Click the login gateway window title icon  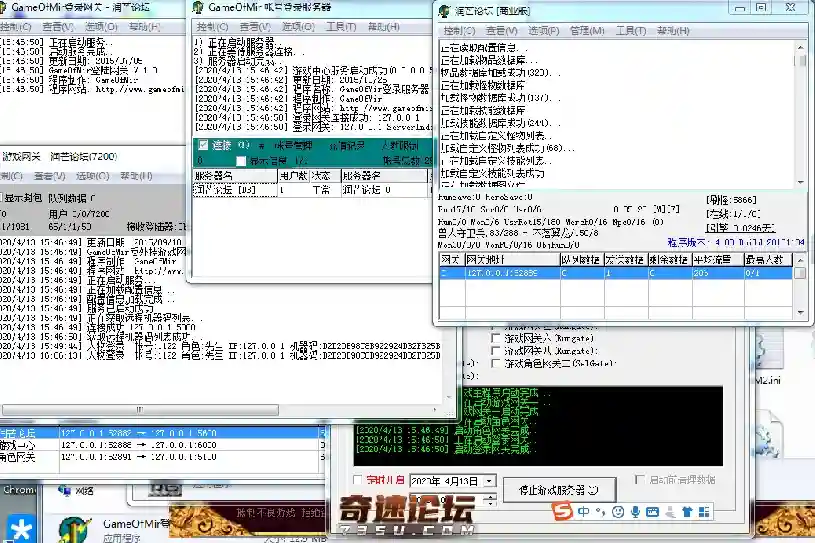[3, 7]
